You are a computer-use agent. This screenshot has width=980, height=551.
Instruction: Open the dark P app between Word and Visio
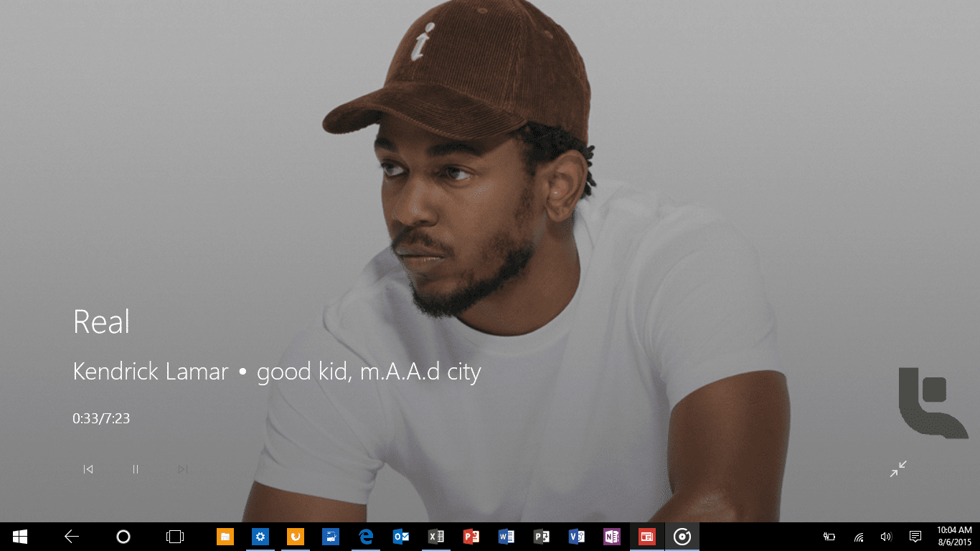pyautogui.click(x=542, y=537)
